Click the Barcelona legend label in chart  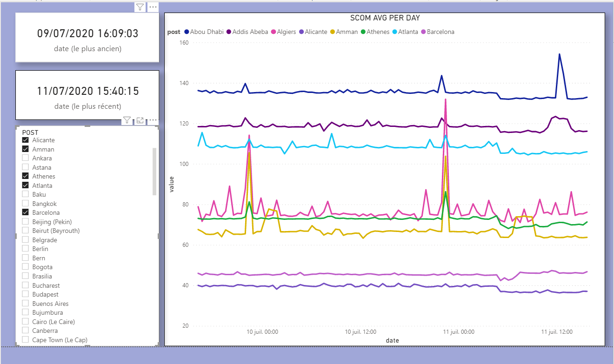coord(440,32)
